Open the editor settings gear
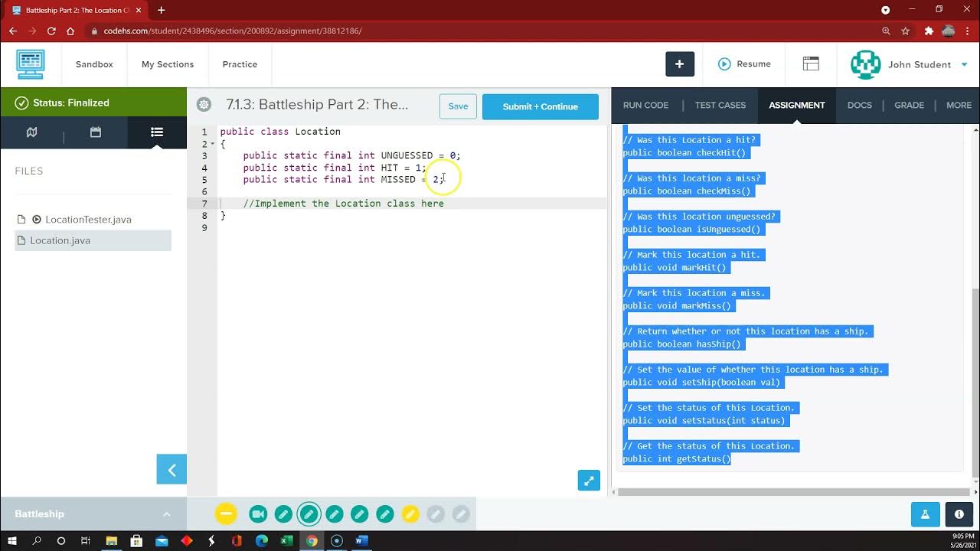The height and width of the screenshot is (551, 980). (204, 105)
